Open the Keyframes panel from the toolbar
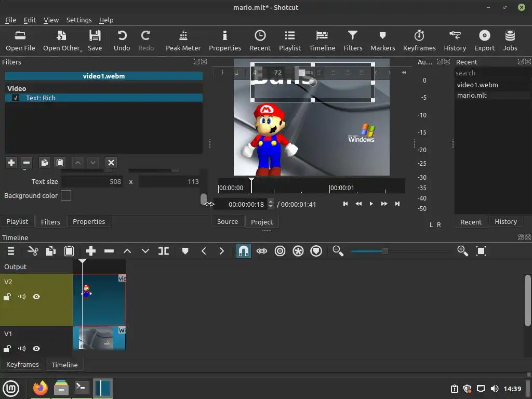This screenshot has width=532, height=399. [x=419, y=41]
